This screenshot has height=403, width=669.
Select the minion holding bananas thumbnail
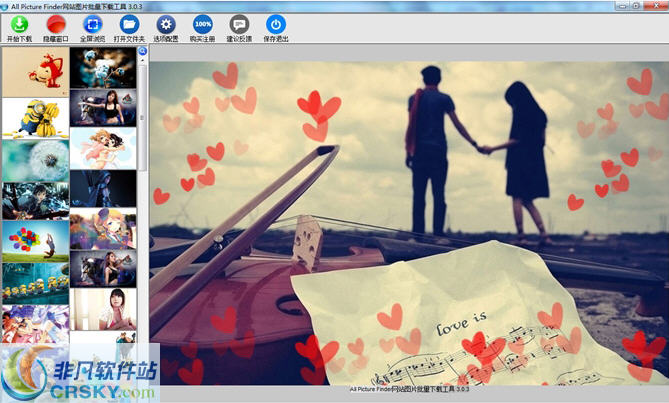pyautogui.click(x=35, y=119)
